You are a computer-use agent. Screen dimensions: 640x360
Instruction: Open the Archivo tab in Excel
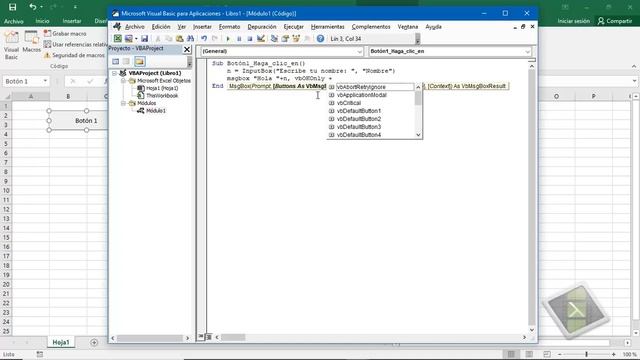(13, 21)
